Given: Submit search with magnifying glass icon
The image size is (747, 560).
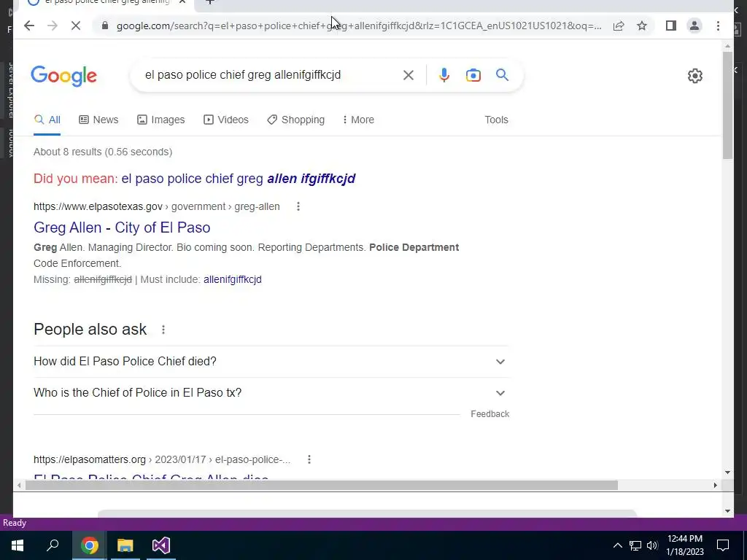Looking at the screenshot, I should (502, 75).
